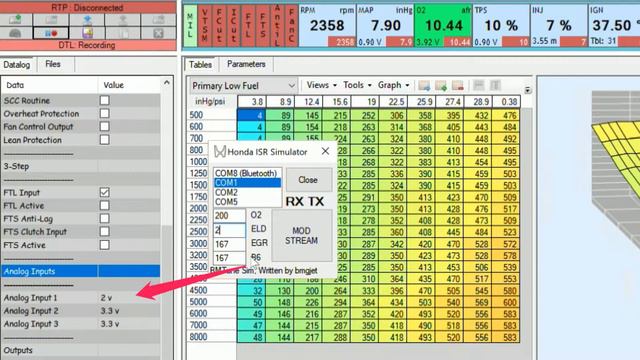Open the Tools dropdown menu
Screen dimensions: 640x360
click(x=357, y=85)
